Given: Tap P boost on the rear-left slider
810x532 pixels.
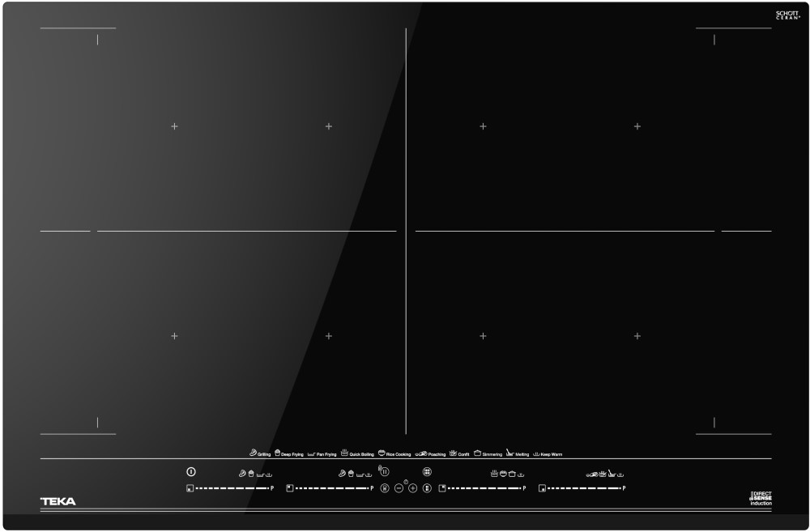Looking at the screenshot, I should (372, 488).
